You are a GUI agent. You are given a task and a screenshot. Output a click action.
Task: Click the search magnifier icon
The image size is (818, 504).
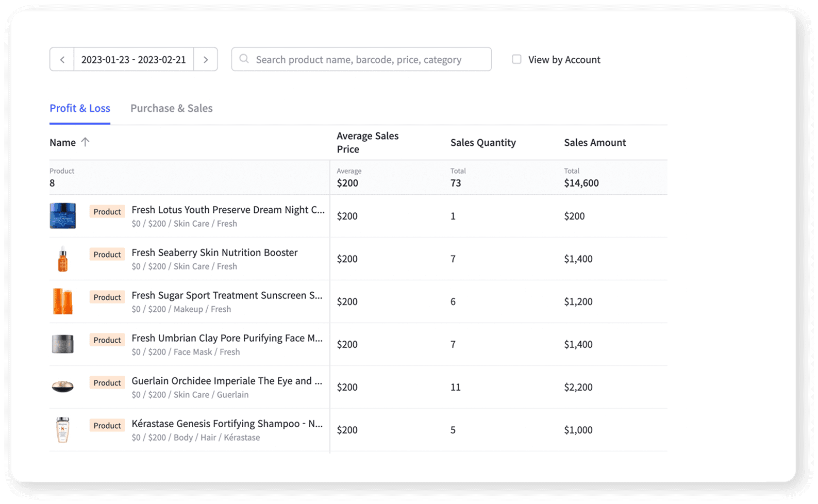pyautogui.click(x=244, y=59)
